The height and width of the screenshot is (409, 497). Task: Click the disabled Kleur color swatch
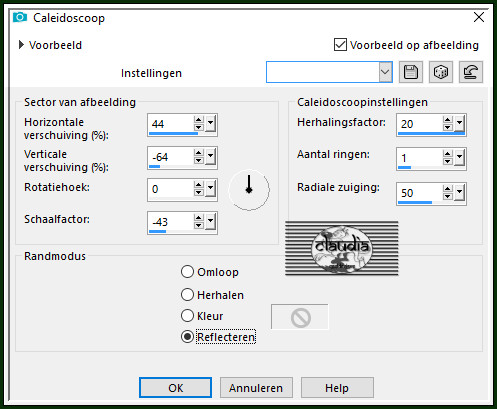pyautogui.click(x=300, y=317)
